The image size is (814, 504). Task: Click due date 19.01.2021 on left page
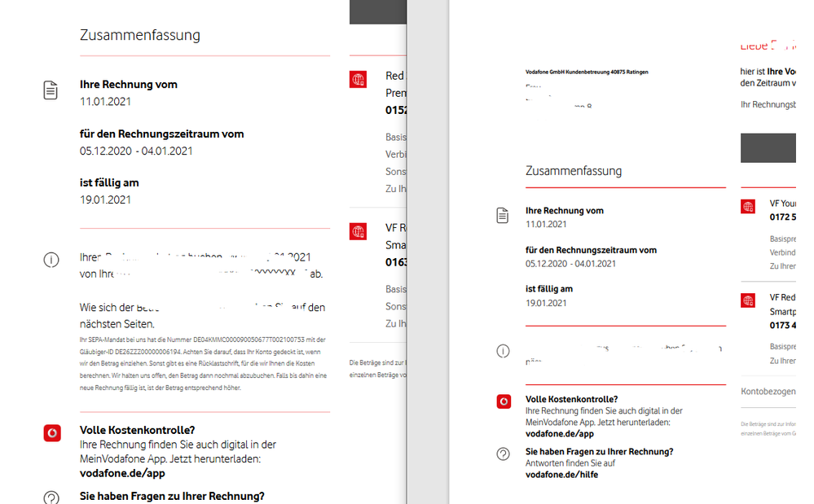coord(105,199)
